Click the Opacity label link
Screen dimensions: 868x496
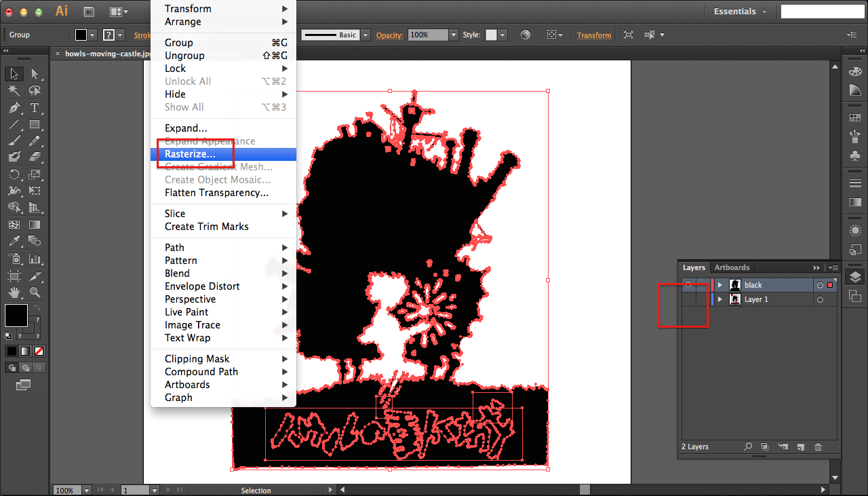click(389, 35)
